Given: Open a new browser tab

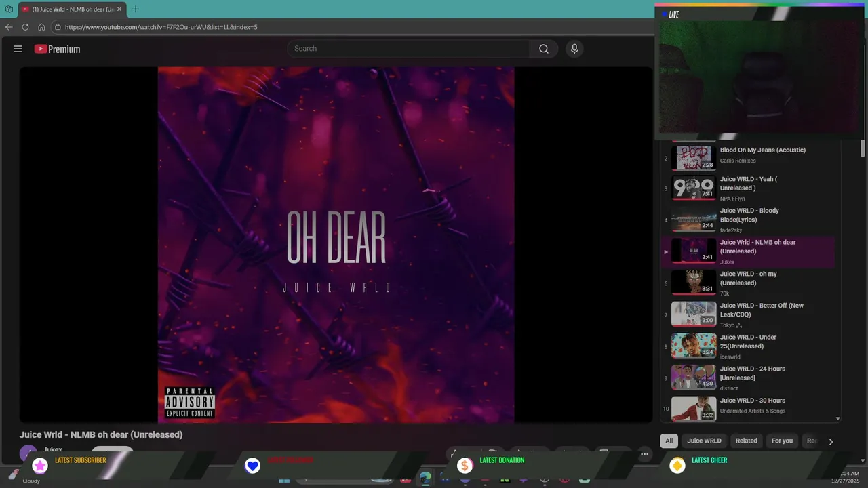Looking at the screenshot, I should pyautogui.click(x=136, y=9).
